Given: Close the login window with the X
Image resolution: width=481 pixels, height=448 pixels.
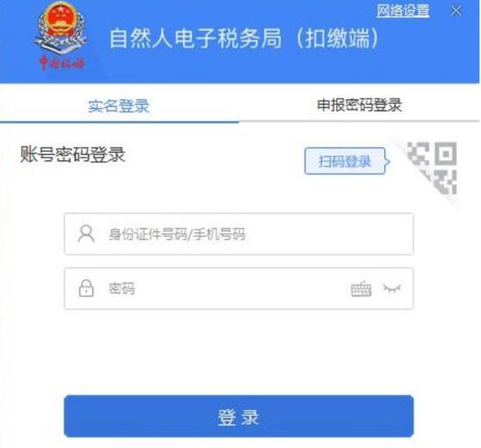Looking at the screenshot, I should click(x=456, y=11).
